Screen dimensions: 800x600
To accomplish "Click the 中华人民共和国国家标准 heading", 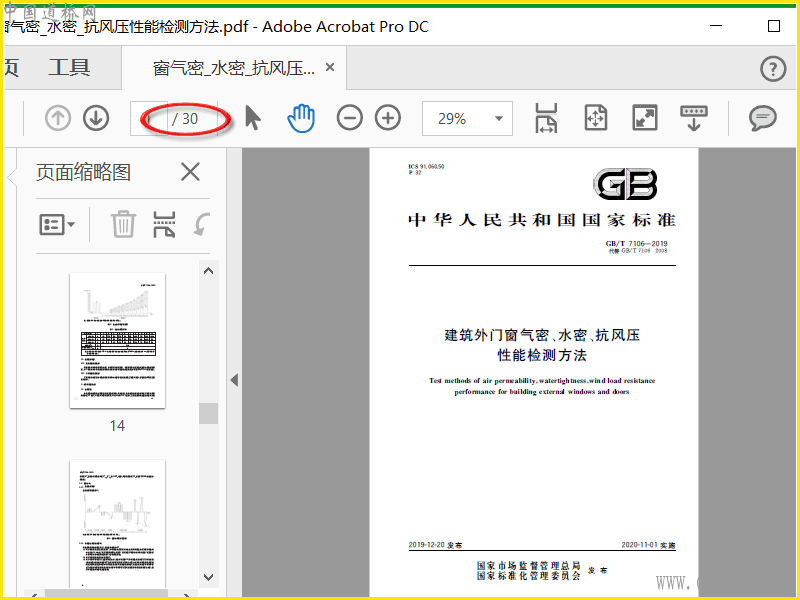I will tap(542, 220).
